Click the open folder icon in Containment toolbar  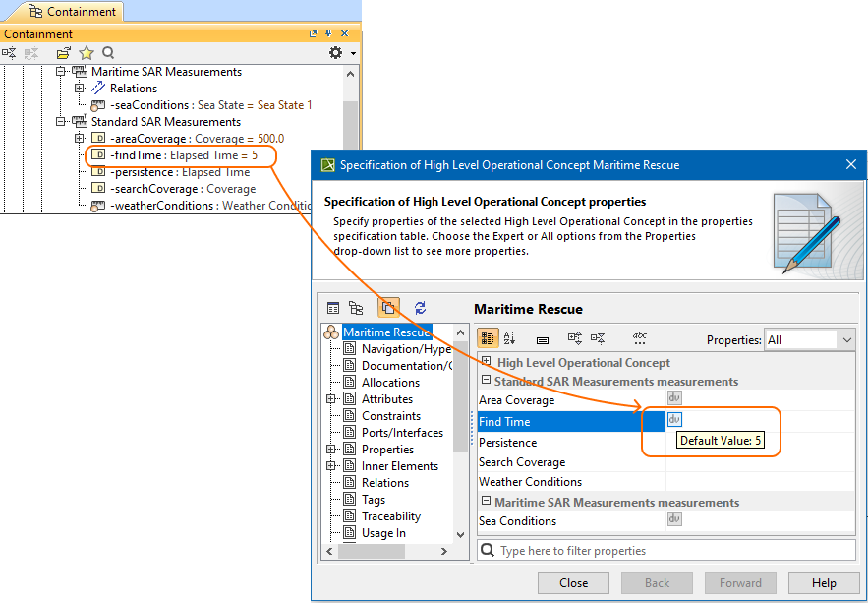(64, 52)
